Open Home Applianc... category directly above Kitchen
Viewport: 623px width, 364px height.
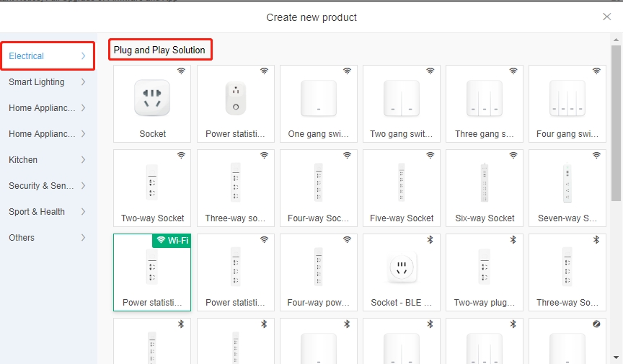[x=48, y=134]
